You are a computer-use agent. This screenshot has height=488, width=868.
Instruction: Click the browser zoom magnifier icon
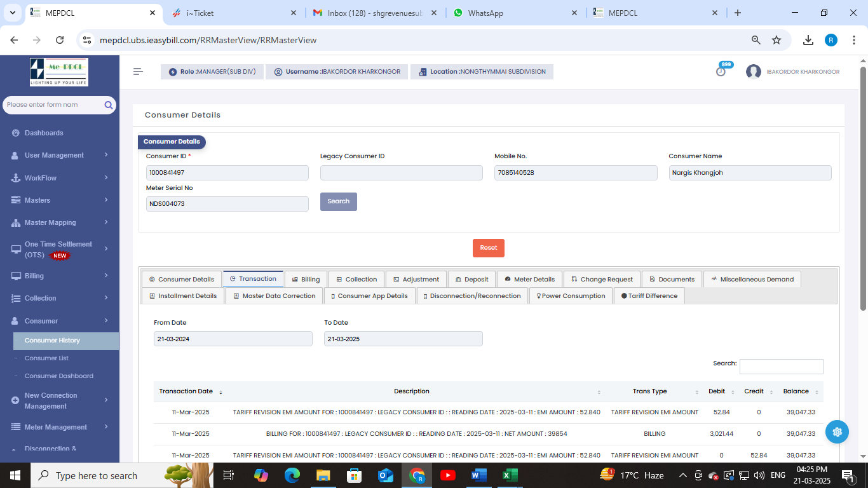pyautogui.click(x=756, y=40)
